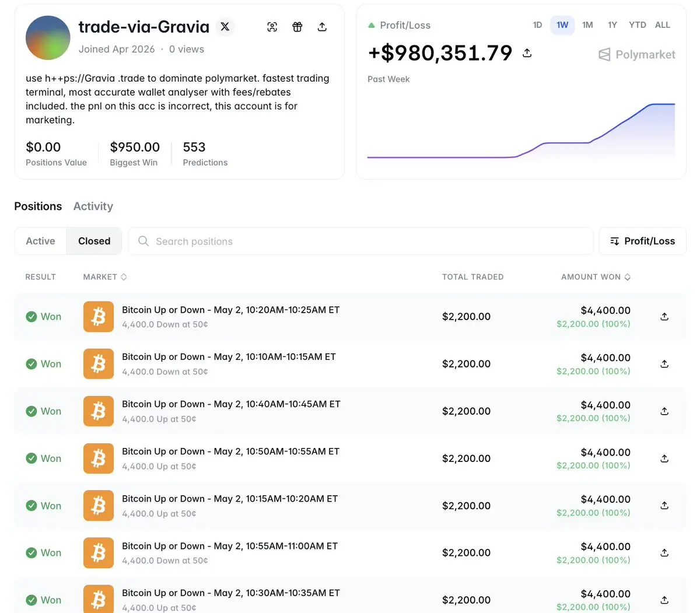
Task: Click the Profit/Loss label above chart
Action: [405, 25]
